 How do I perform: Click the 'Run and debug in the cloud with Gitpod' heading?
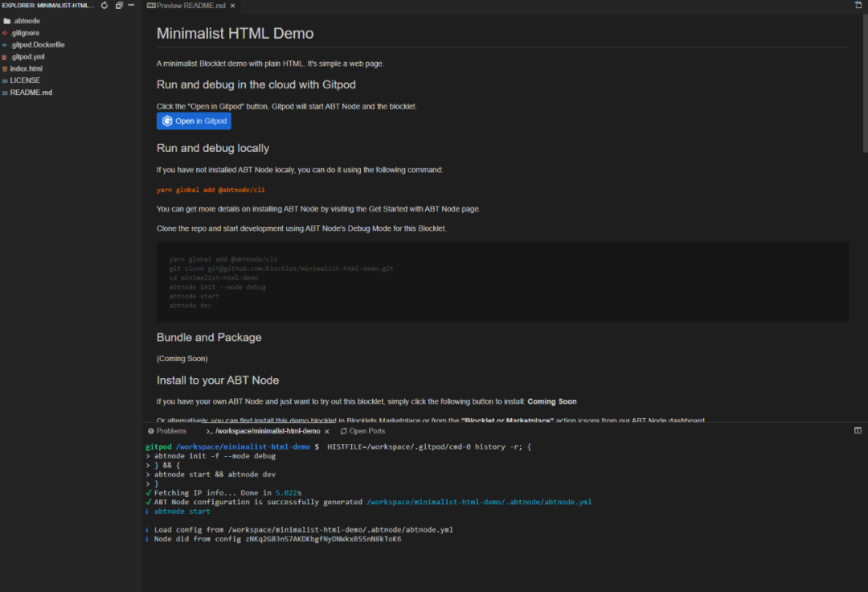pos(256,84)
